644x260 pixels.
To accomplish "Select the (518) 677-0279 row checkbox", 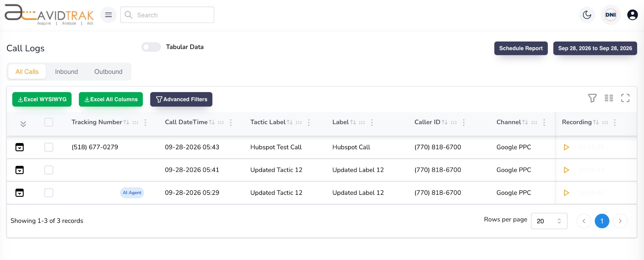I will [49, 147].
